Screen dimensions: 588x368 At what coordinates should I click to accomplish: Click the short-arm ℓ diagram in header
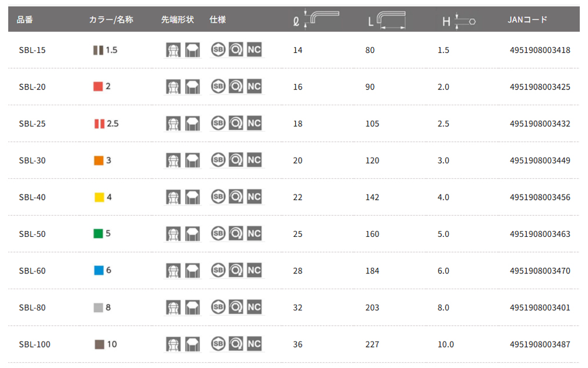pyautogui.click(x=316, y=19)
